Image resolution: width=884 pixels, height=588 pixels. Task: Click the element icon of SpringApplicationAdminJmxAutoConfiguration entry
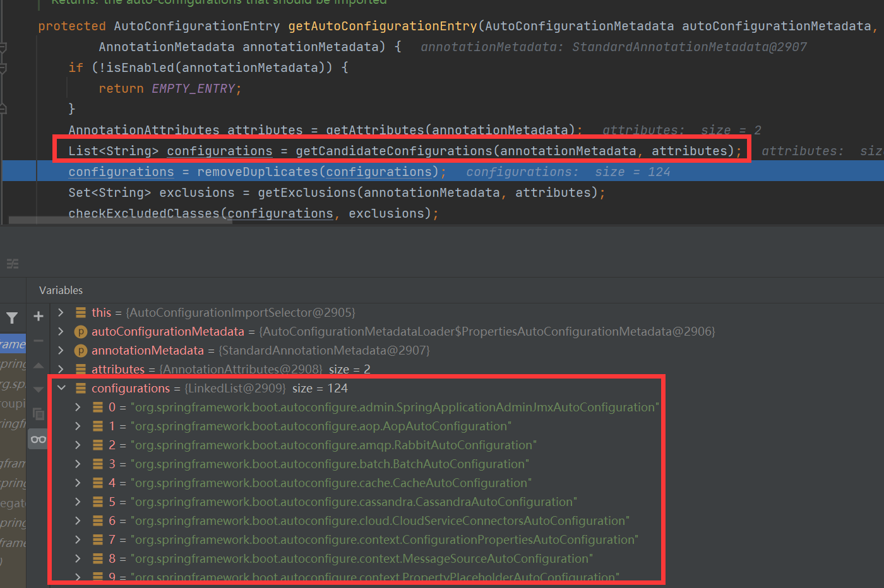click(x=98, y=408)
